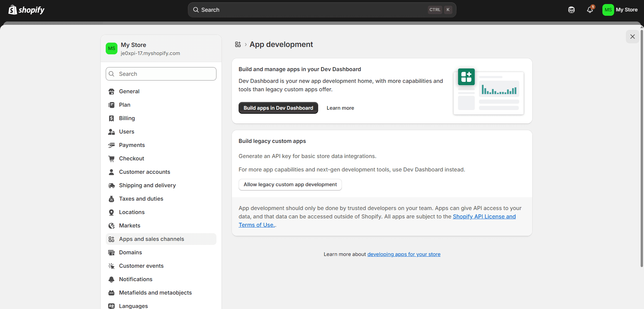
Task: Select Apps and sales channels
Action: coord(161,239)
